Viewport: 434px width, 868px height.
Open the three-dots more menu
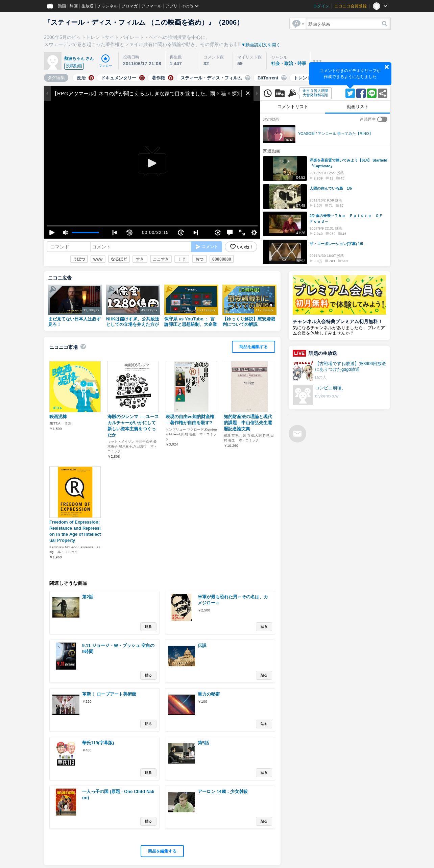pyautogui.click(x=317, y=61)
